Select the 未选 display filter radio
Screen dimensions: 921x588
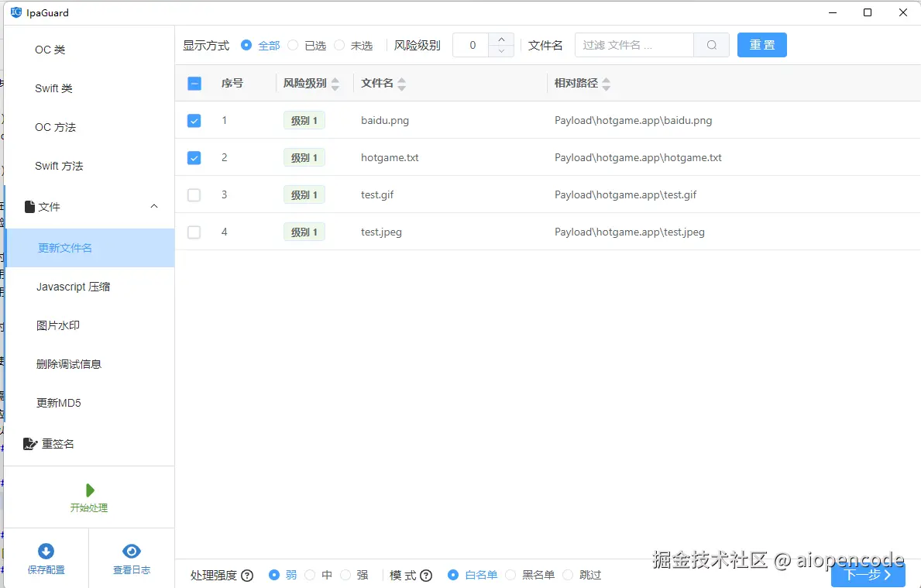(339, 45)
